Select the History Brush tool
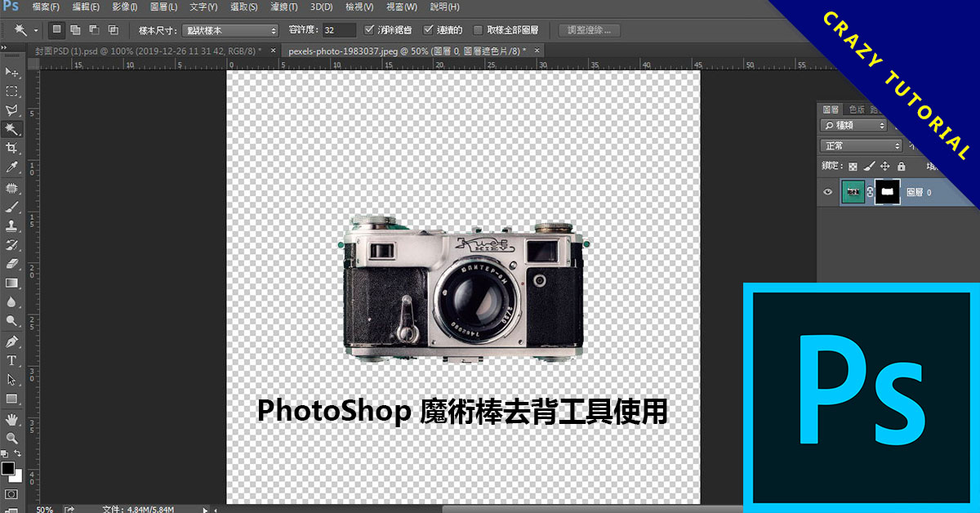Image resolution: width=980 pixels, height=513 pixels. click(x=11, y=245)
